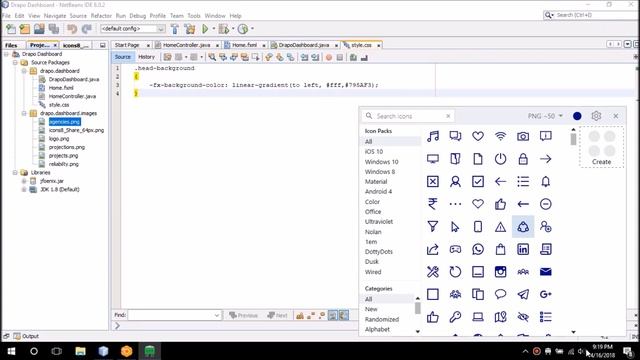Image resolution: width=640 pixels, height=360 pixels.
Task: Click the Profile Project toolbar icon
Action: tap(243, 29)
